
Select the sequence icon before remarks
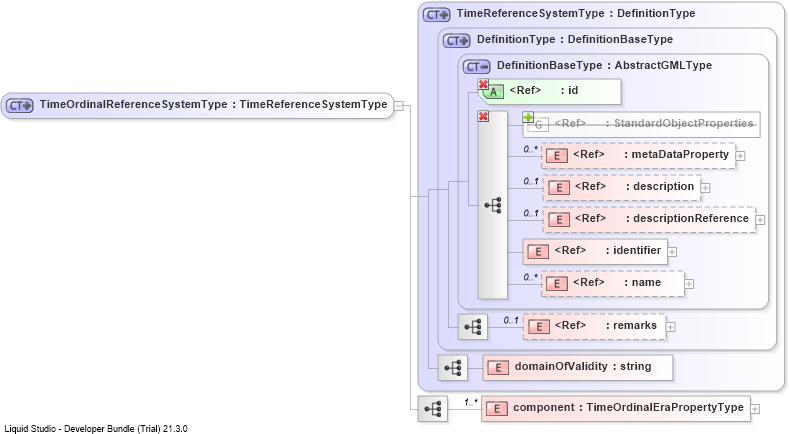point(472,327)
